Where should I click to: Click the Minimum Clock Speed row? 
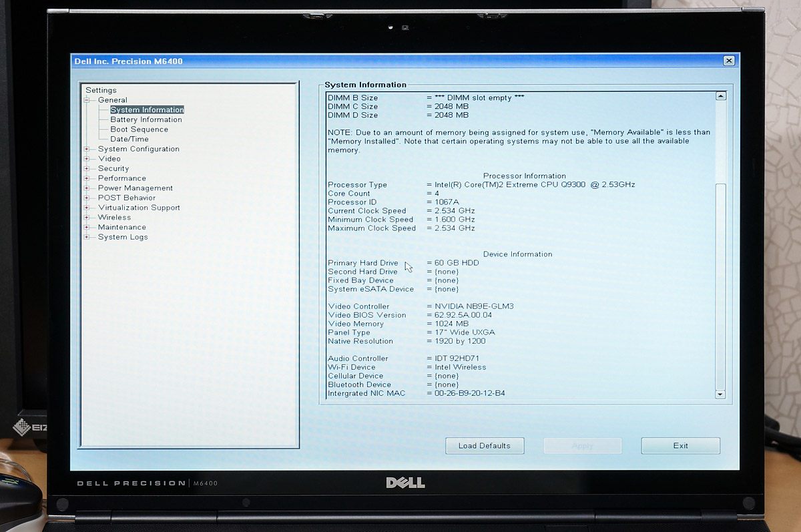[x=402, y=220]
